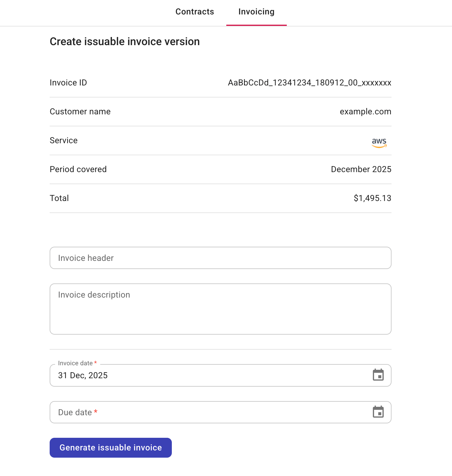The image size is (452, 476).
Task: Click the Invoice date floating label
Action: (75, 363)
